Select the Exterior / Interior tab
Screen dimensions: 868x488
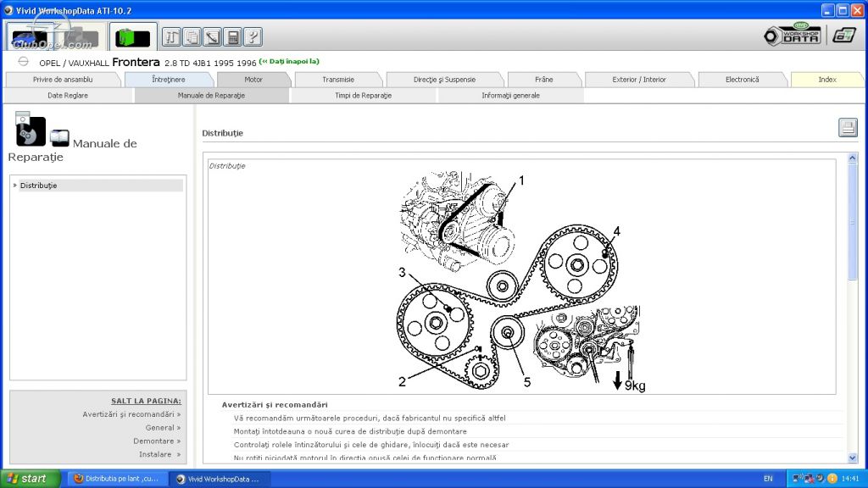pos(639,80)
